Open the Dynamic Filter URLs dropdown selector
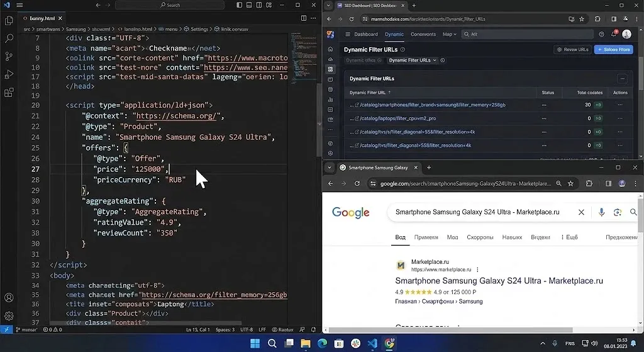The width and height of the screenshot is (644, 352). point(413,60)
